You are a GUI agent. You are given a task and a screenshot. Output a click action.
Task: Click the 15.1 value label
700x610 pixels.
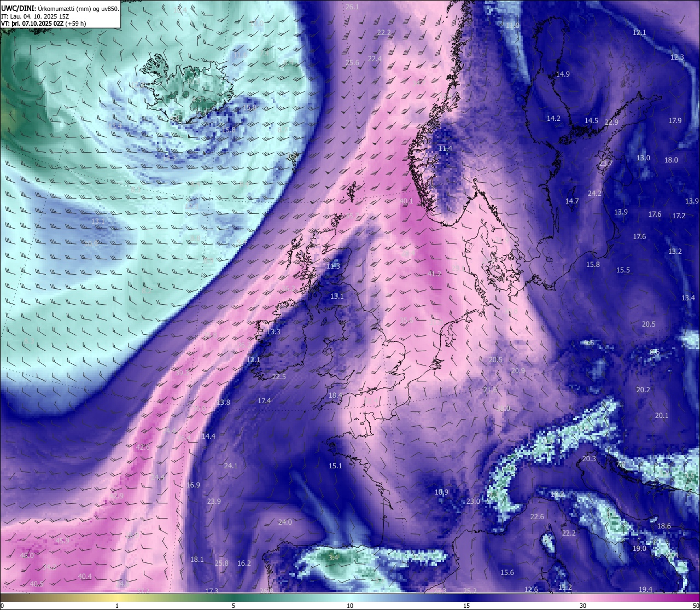[x=335, y=466]
